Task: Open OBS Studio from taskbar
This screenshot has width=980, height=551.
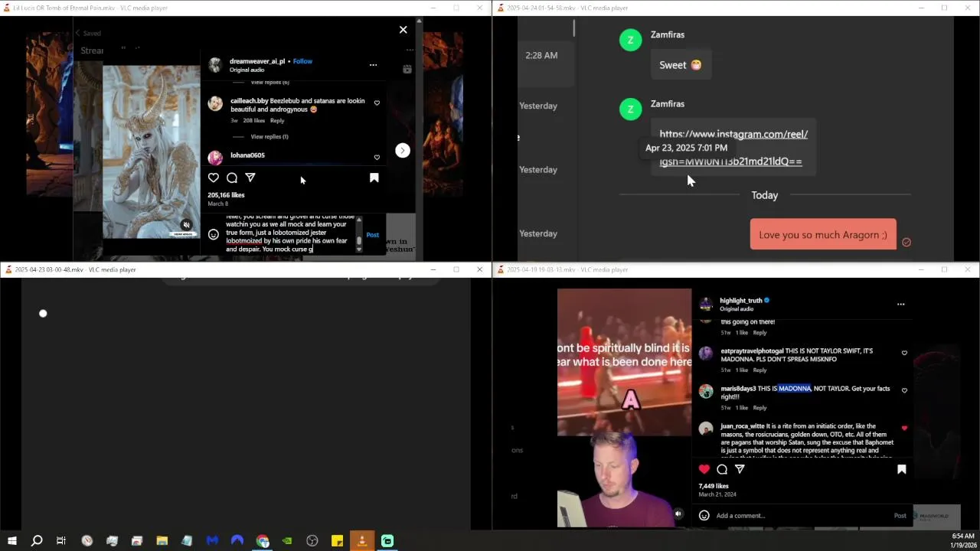Action: tap(312, 541)
